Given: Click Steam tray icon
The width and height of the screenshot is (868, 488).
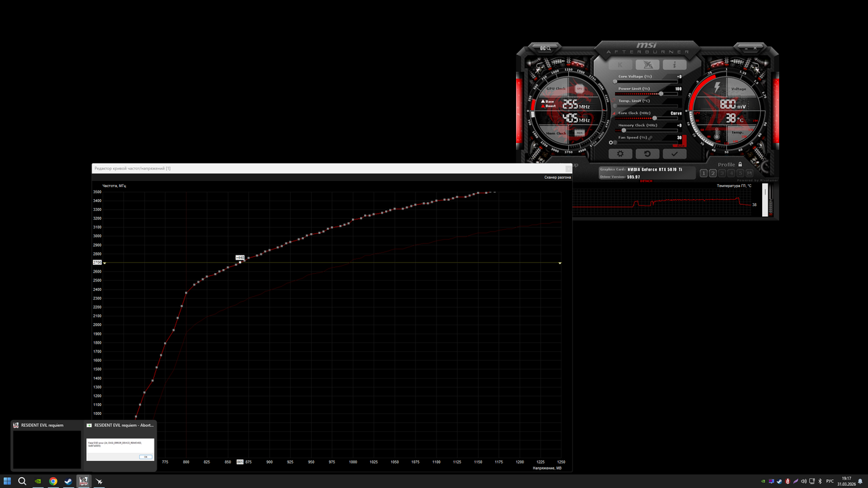Looking at the screenshot, I should (x=779, y=481).
